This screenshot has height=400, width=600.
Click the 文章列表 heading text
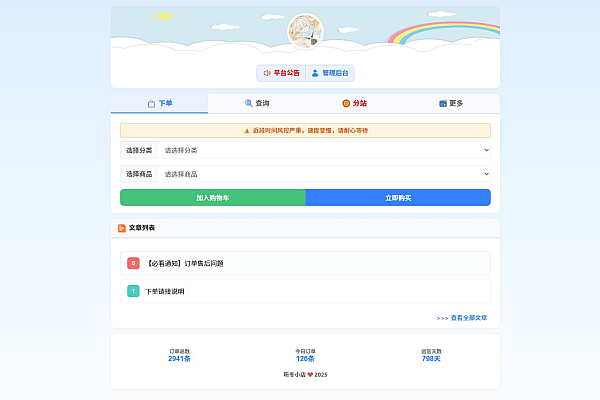(x=142, y=228)
